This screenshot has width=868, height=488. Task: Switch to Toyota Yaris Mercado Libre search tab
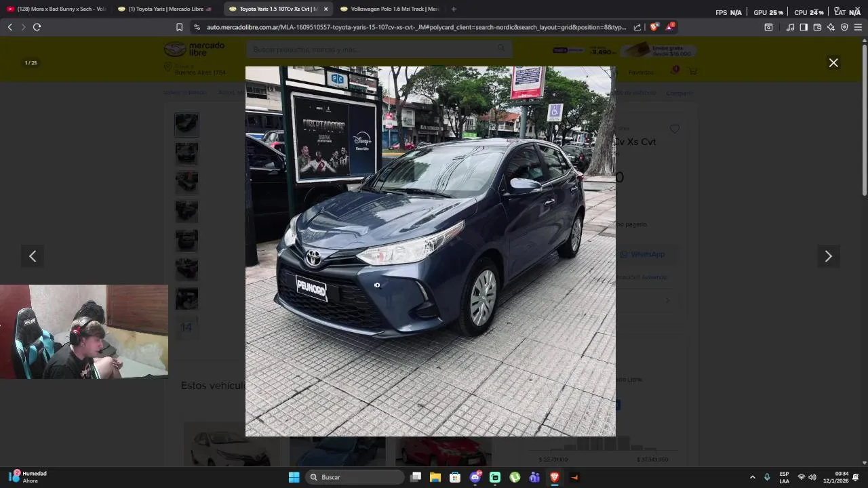click(167, 9)
